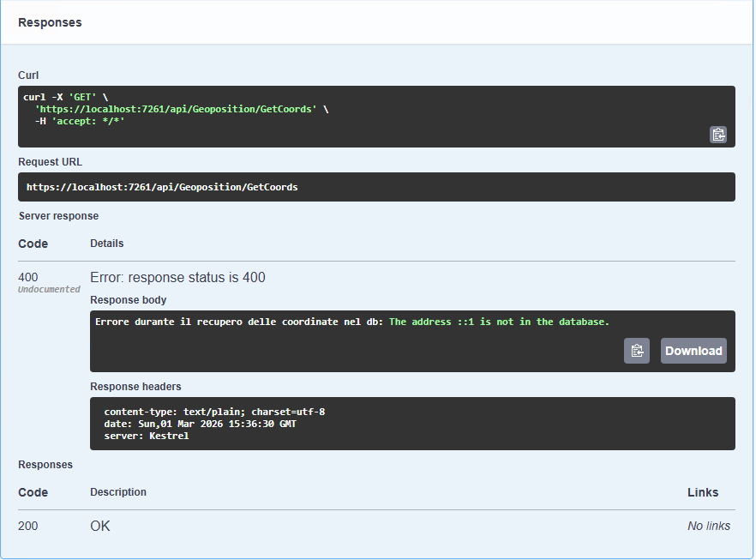Click the response headers code block
The height and width of the screenshot is (560, 756).
411,424
